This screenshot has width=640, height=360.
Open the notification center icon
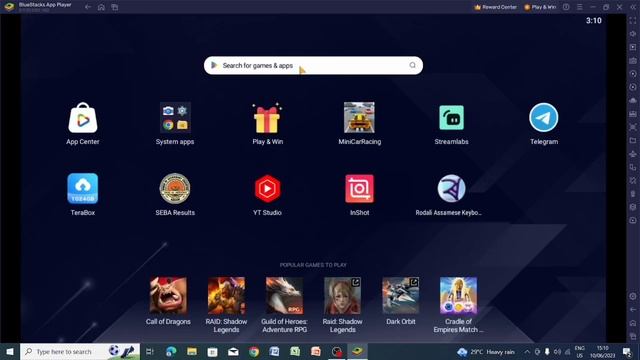[x=627, y=351]
